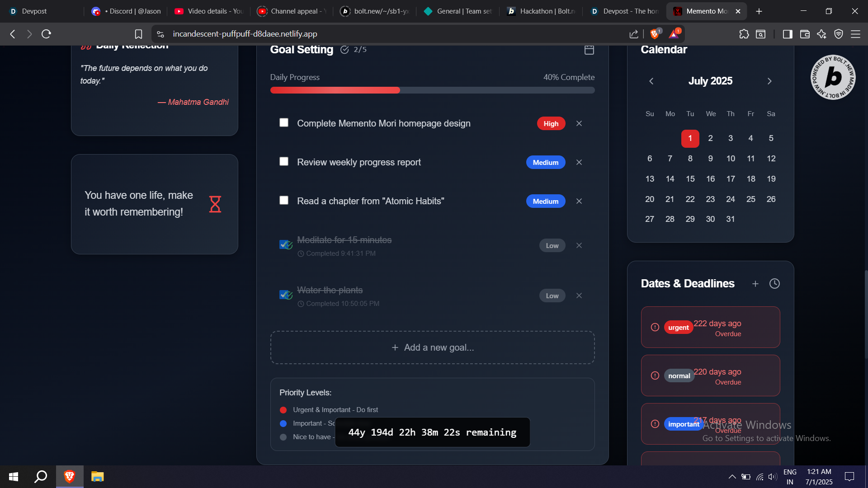Delete the 'Review weekly progress report' goal

pos(579,162)
